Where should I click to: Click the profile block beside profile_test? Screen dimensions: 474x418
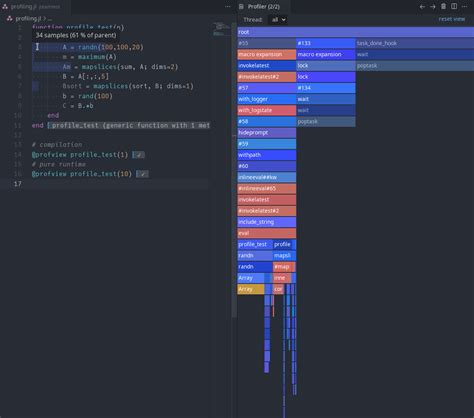[282, 244]
